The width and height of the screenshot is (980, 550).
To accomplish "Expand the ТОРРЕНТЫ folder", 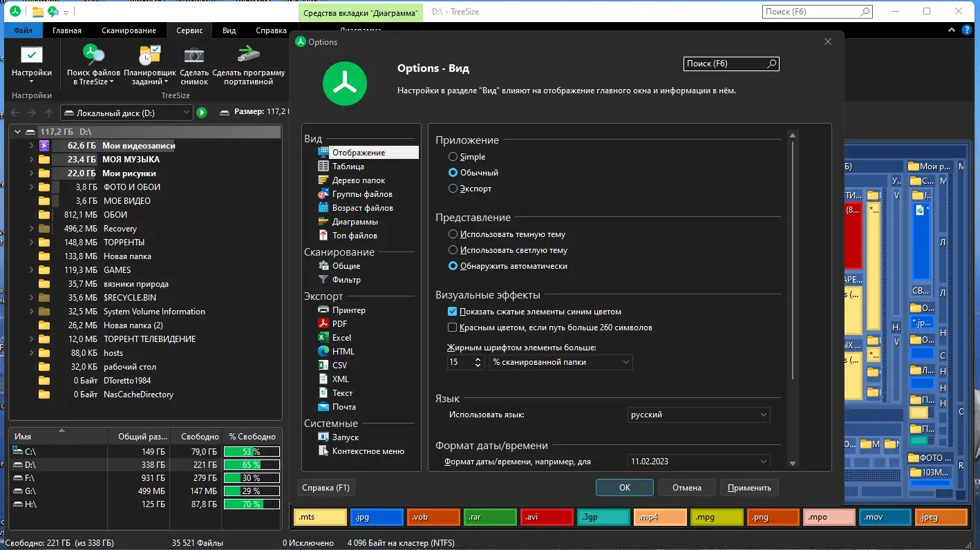I will (32, 243).
